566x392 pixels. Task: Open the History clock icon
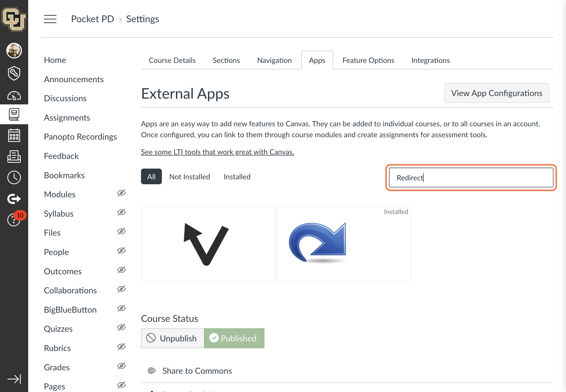[14, 178]
